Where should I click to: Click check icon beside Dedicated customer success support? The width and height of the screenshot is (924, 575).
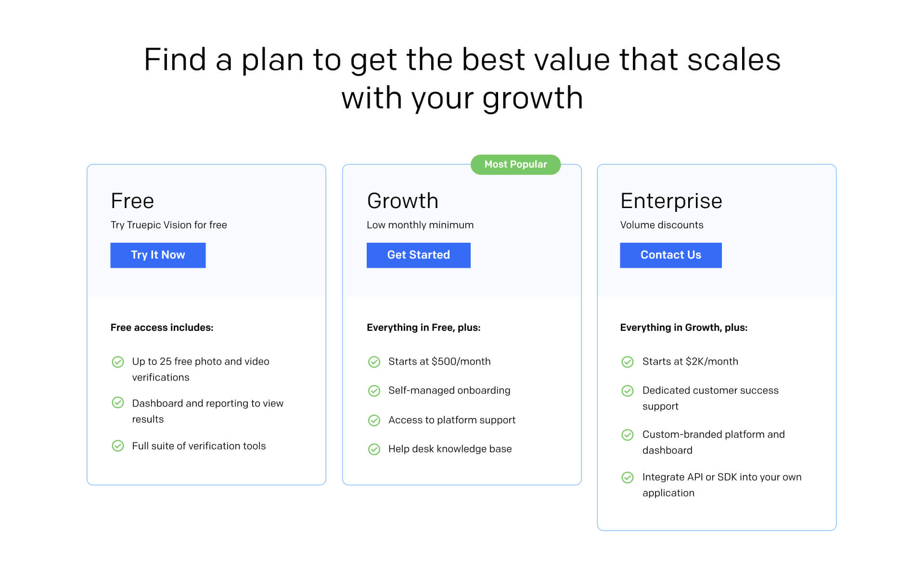tap(628, 391)
